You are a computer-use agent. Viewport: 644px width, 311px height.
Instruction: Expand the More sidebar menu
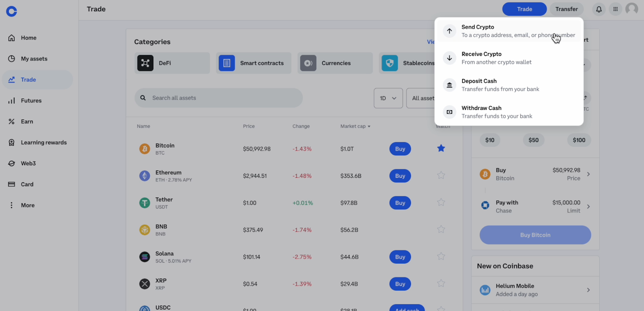click(37, 205)
